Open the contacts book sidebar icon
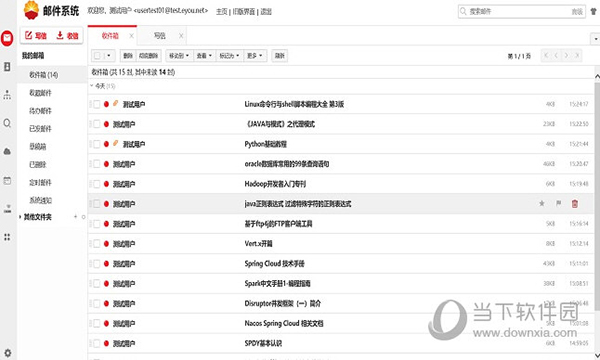 pos(7,67)
